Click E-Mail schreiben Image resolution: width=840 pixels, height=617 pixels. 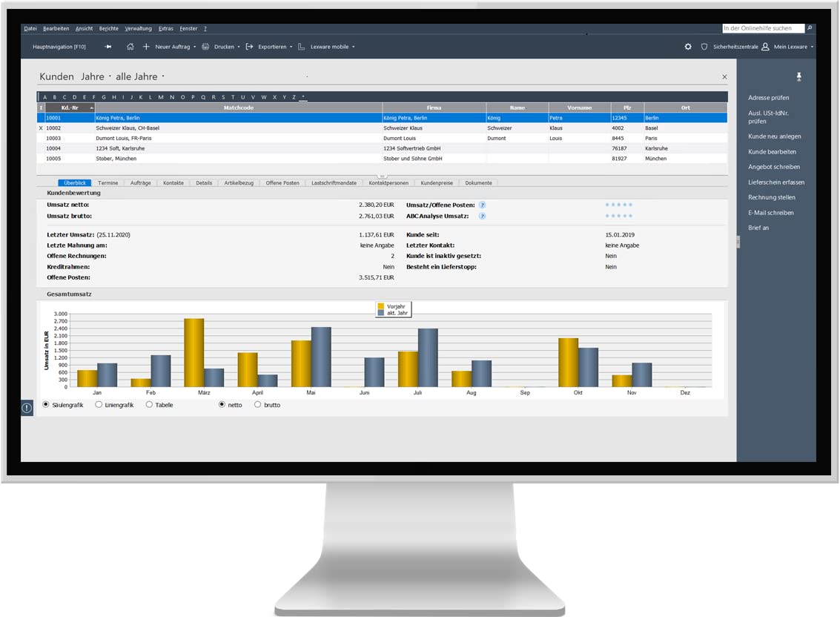pos(771,213)
